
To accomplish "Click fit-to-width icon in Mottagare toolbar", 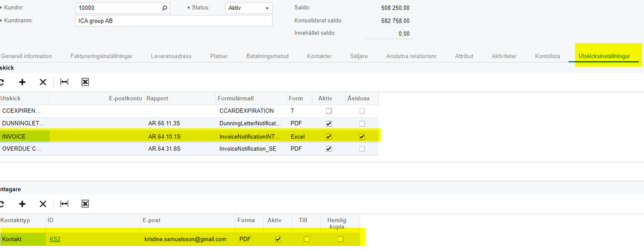I will (x=64, y=204).
